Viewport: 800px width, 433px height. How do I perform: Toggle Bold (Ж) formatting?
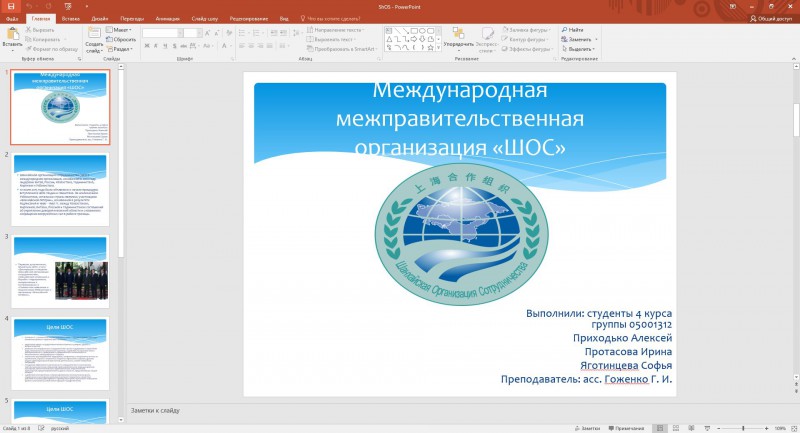click(x=147, y=46)
